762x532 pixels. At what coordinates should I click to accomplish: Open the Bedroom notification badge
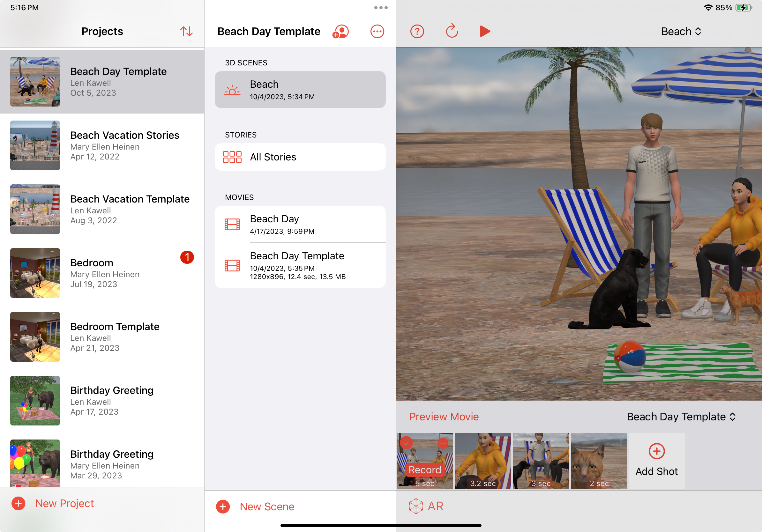(x=187, y=257)
